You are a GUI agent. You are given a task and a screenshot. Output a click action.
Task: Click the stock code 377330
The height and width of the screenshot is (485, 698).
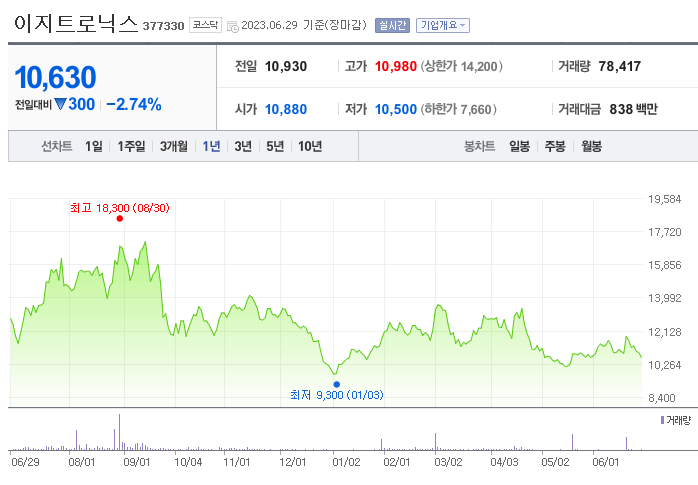click(x=163, y=26)
